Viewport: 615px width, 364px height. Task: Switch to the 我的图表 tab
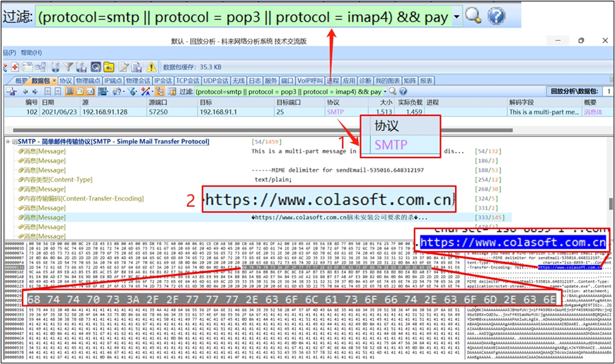tap(388, 81)
